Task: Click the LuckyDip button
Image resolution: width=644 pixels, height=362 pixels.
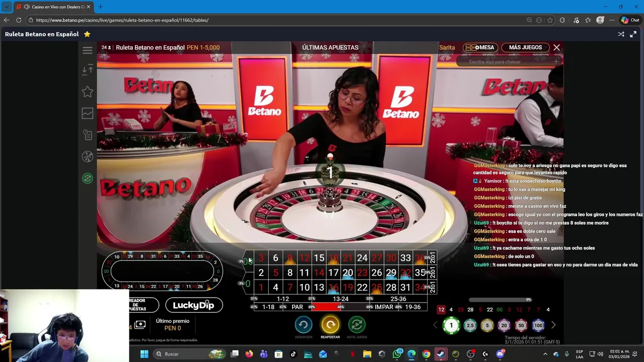Action: (x=194, y=305)
